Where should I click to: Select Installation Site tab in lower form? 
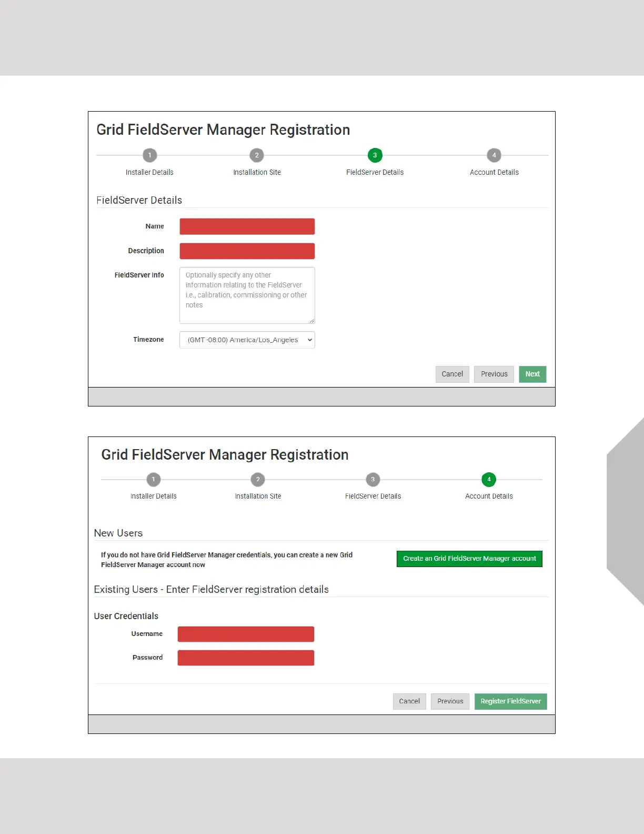tap(258, 496)
